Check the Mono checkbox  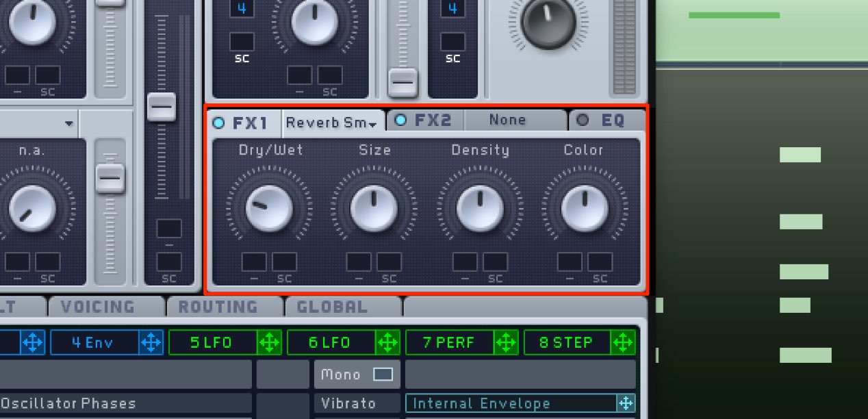coord(383,374)
